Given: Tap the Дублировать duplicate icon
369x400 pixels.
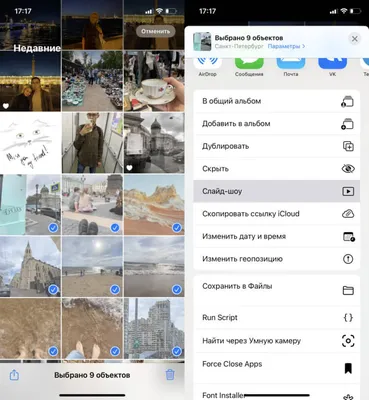Looking at the screenshot, I should (x=348, y=146).
